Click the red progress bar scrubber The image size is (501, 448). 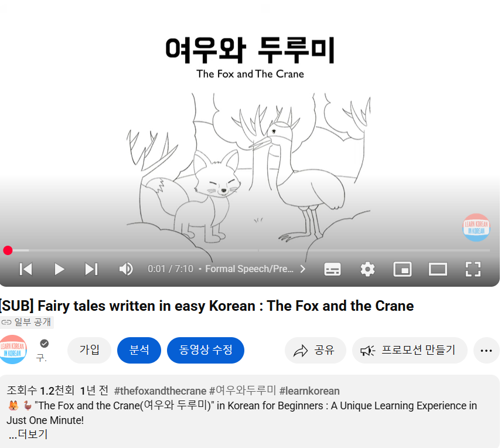[x=8, y=250]
